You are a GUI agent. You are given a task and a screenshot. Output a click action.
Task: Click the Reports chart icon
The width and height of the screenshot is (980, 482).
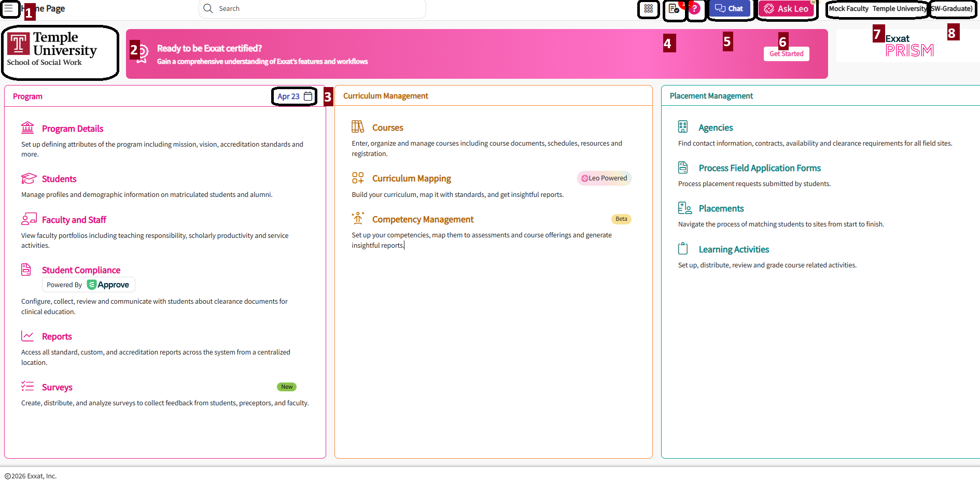(27, 336)
